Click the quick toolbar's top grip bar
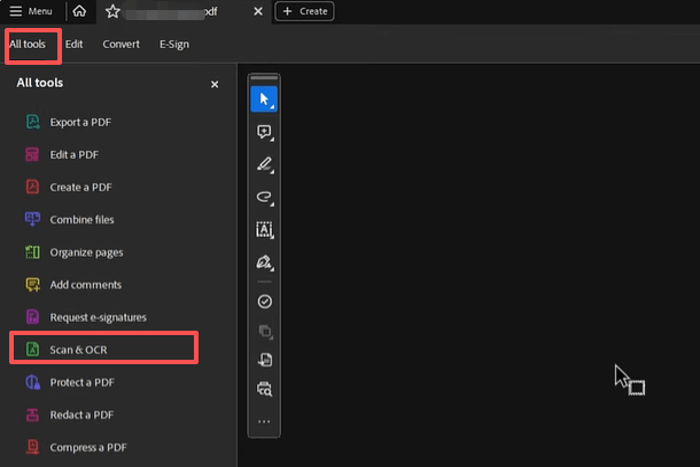Viewport: 700px width, 467px height. click(264, 78)
